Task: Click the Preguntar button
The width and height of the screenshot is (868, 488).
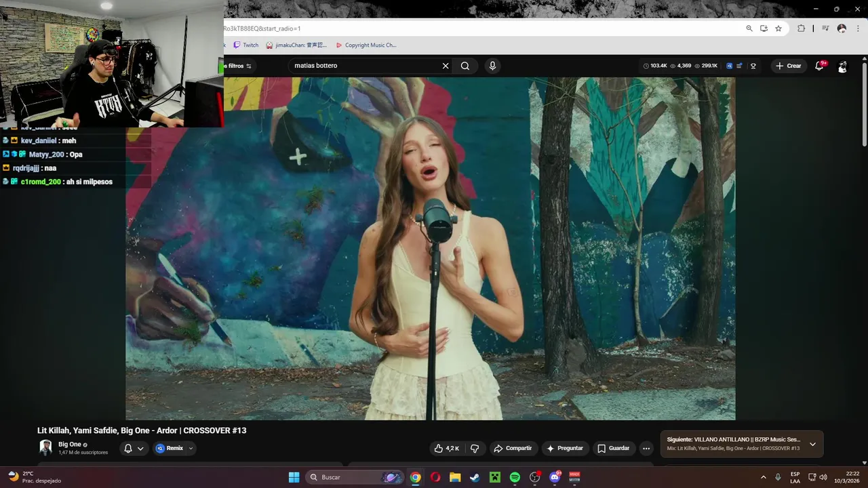Action: (x=565, y=448)
